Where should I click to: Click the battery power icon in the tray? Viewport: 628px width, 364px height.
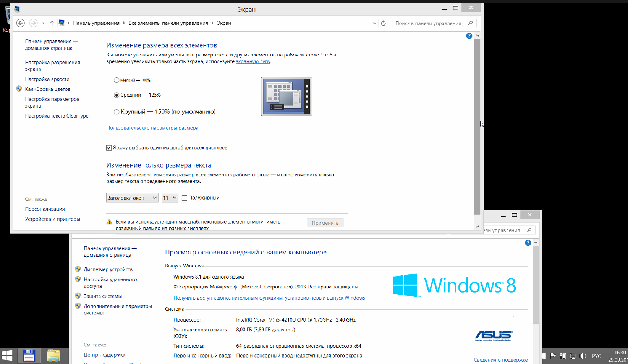pos(563,356)
